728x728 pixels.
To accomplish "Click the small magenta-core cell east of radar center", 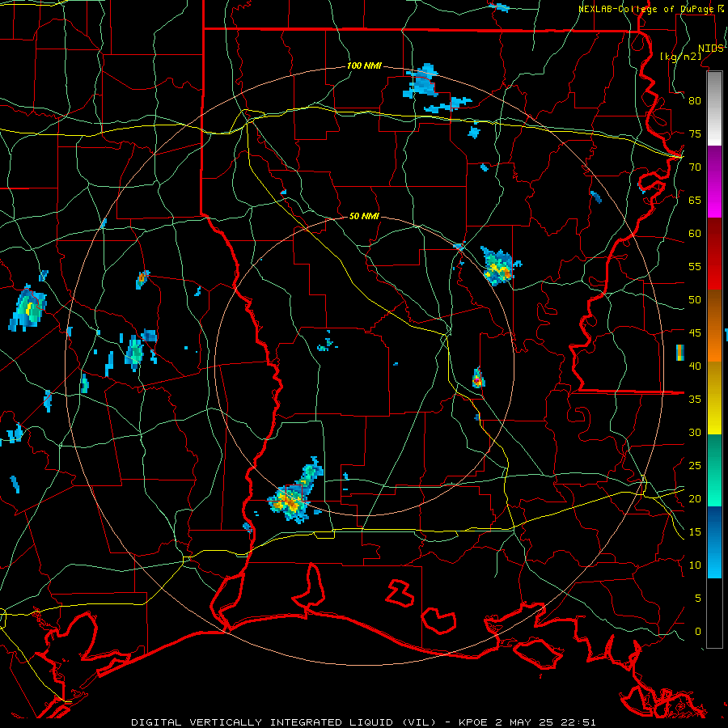I will (478, 378).
